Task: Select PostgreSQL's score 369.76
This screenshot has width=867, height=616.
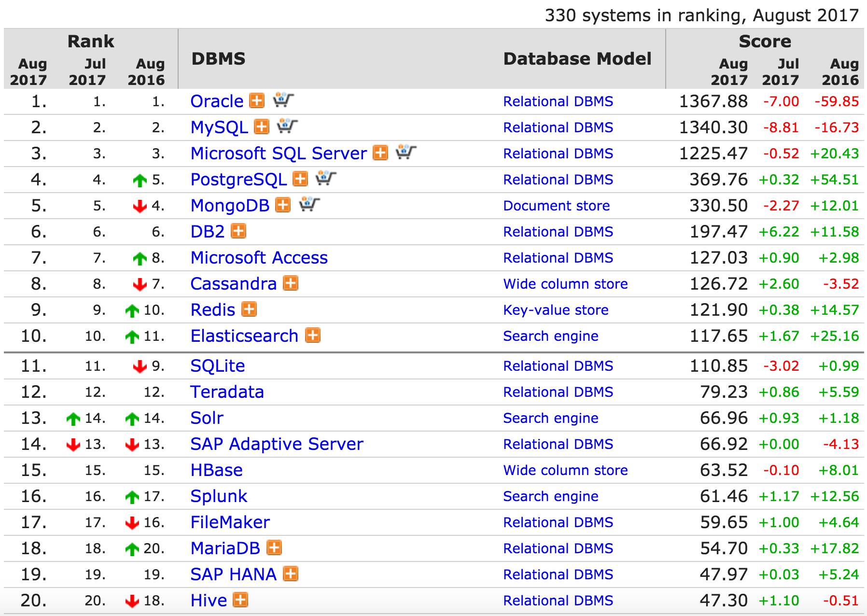Action: 719,180
